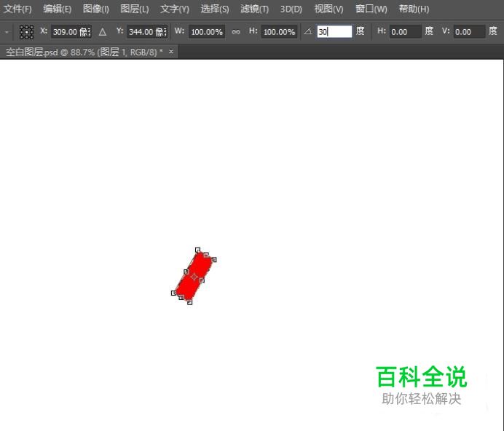Open the 图像(I) menu
504x431 pixels.
[96, 9]
